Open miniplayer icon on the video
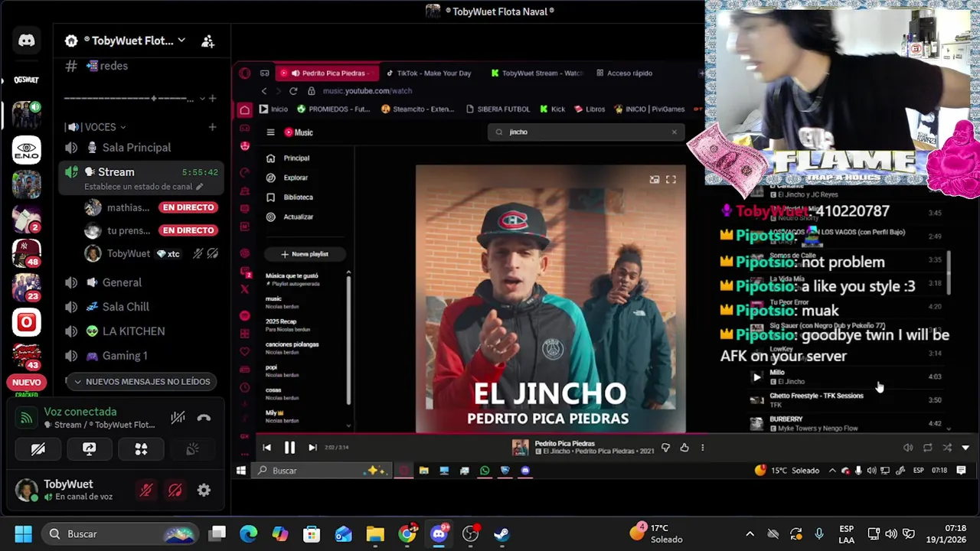Image resolution: width=980 pixels, height=551 pixels. [x=654, y=179]
